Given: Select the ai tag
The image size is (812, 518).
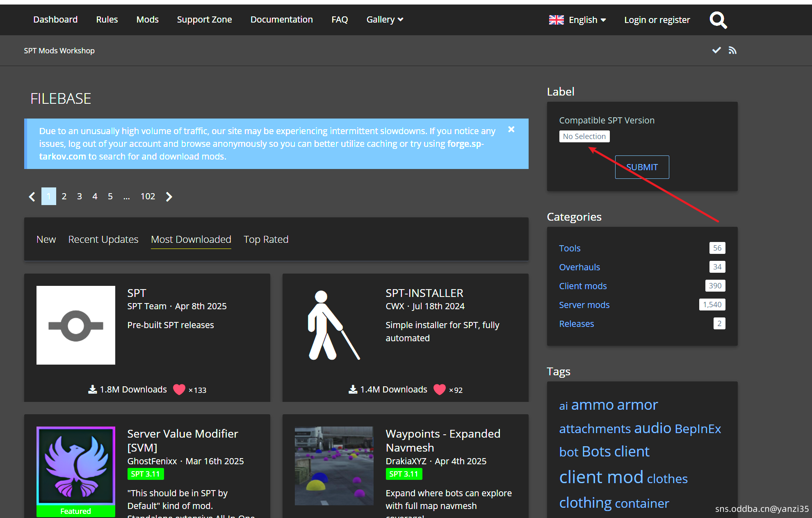Looking at the screenshot, I should tap(563, 406).
